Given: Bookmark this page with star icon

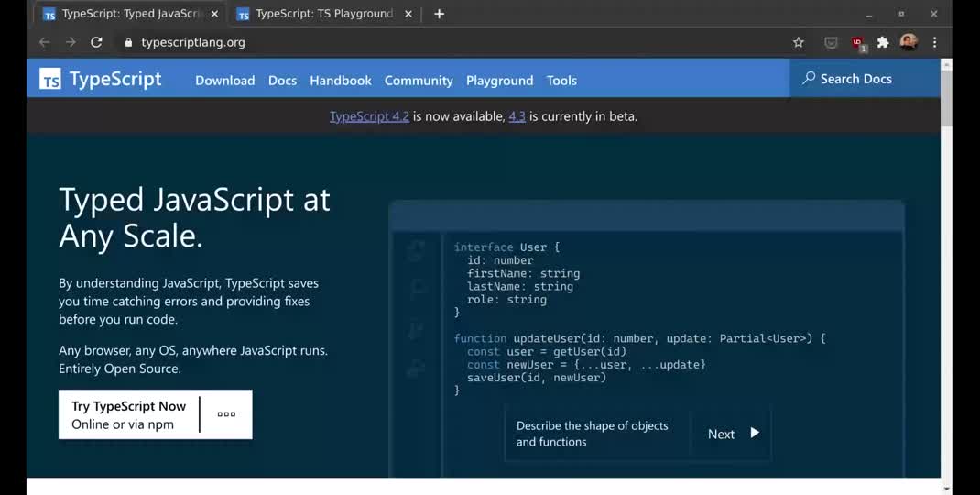Looking at the screenshot, I should (798, 42).
